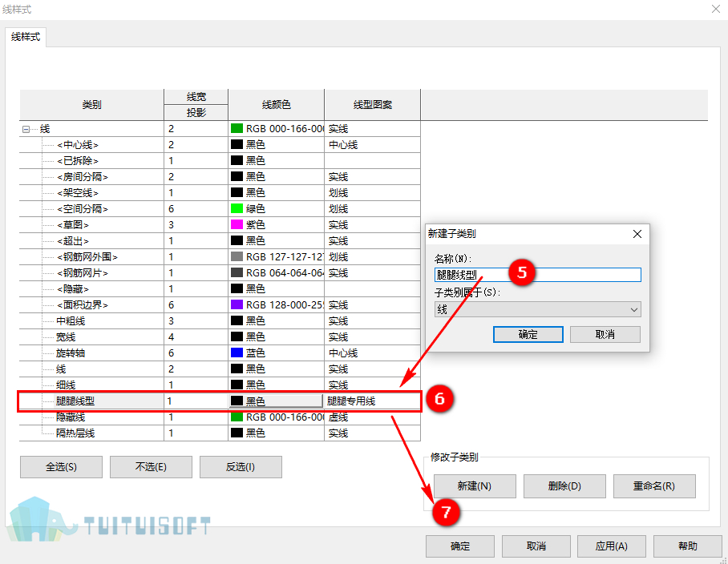
Task: Open 帮助 for line styles
Action: coord(688,546)
